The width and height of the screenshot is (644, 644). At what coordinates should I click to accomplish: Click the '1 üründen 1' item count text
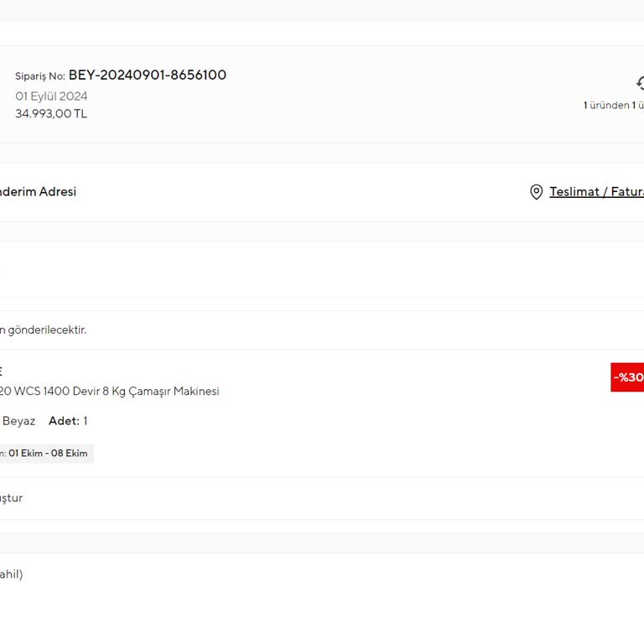click(x=610, y=105)
